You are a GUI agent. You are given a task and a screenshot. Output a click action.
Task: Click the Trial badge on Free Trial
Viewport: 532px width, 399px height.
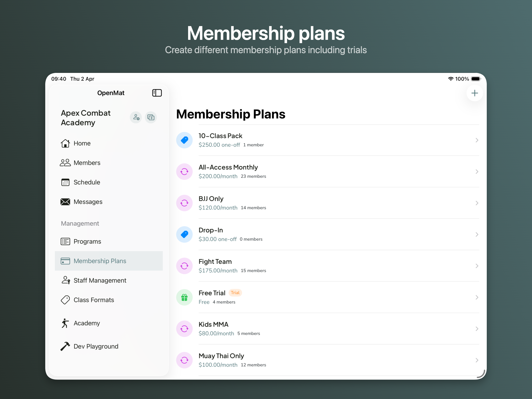coord(235,293)
